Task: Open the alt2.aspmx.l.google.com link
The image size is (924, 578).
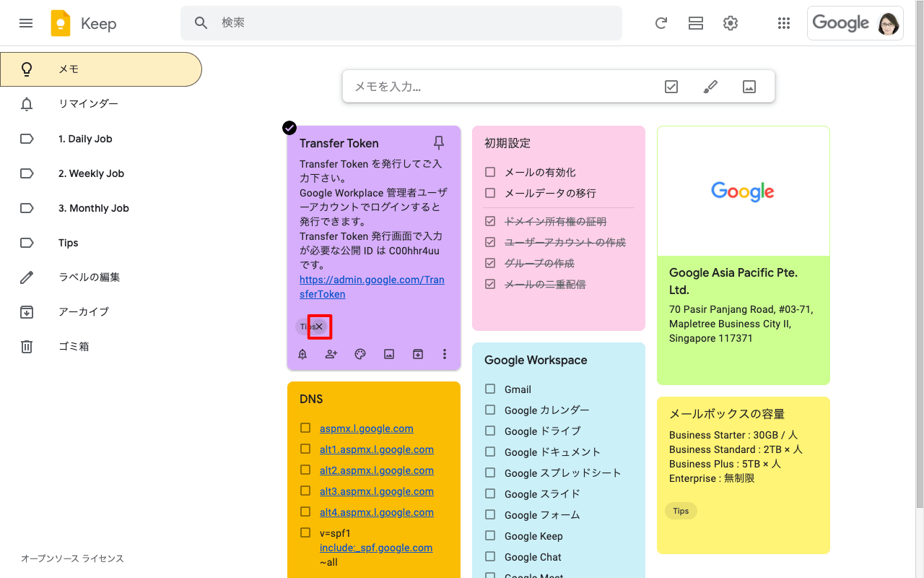Action: (x=377, y=470)
